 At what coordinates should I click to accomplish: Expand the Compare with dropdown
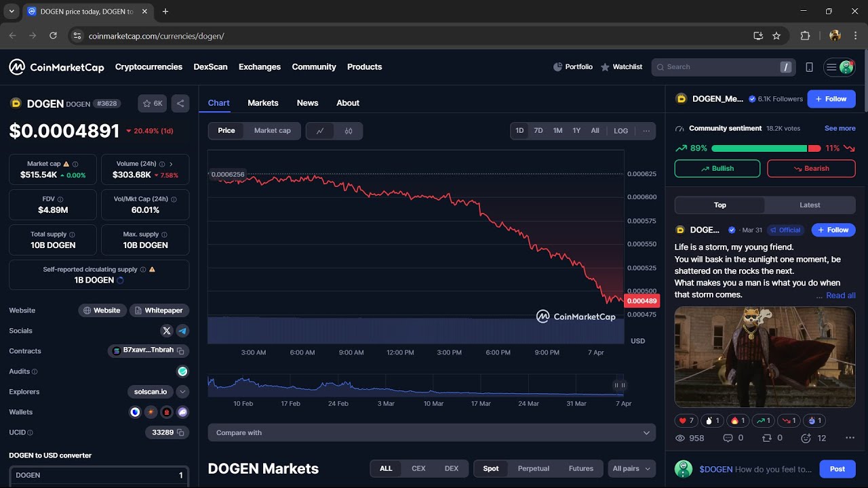(432, 432)
